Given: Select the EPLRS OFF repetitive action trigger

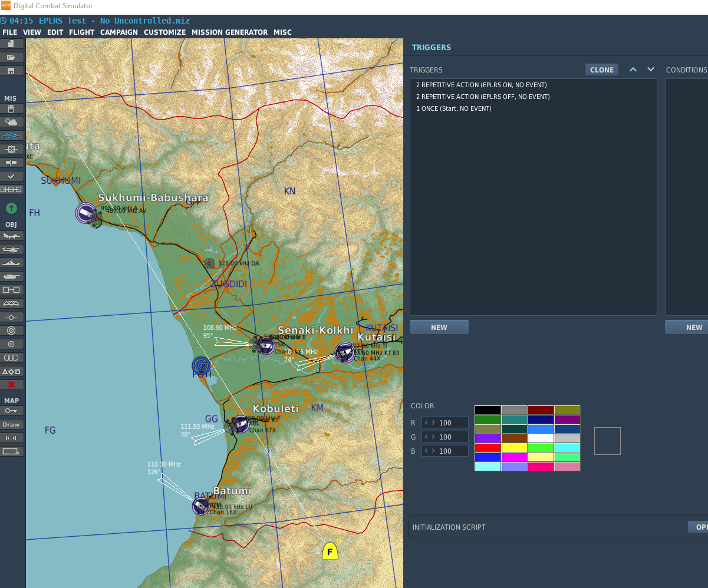Looking at the screenshot, I should [x=534, y=97].
